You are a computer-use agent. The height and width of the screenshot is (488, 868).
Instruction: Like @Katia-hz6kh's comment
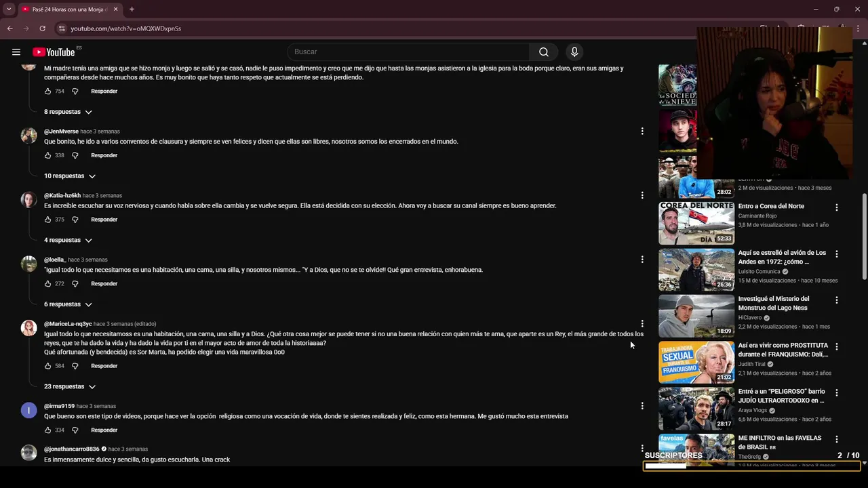click(47, 220)
